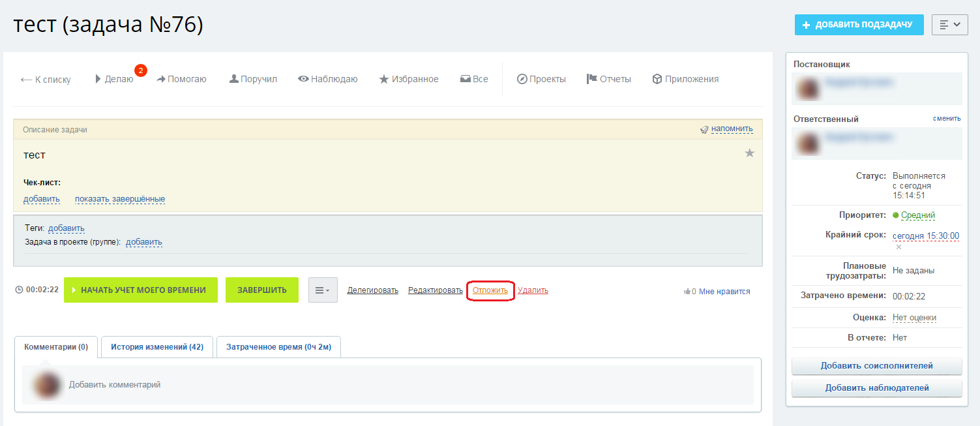
Task: Open the 'Наблюдаю' eye filter
Action: point(328,79)
